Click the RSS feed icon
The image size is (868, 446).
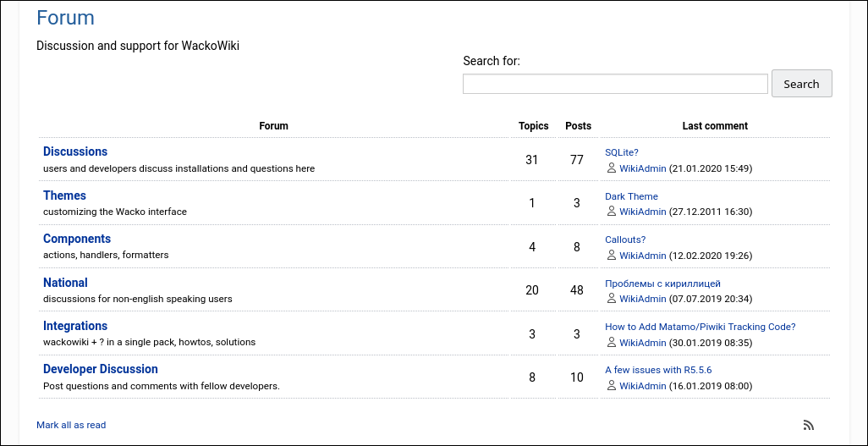[808, 426]
